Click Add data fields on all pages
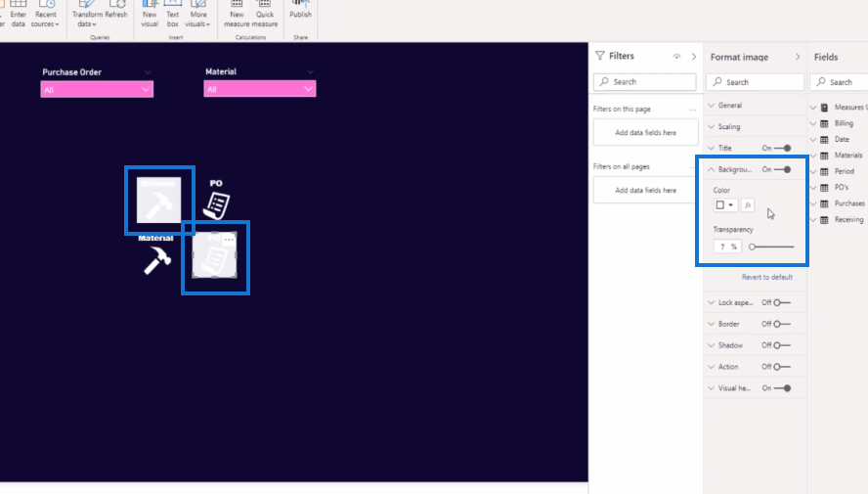This screenshot has width=868, height=494. click(x=645, y=190)
